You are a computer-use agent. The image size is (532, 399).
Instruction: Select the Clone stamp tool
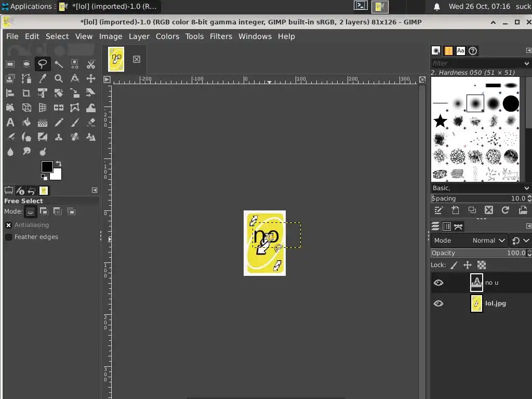(x=59, y=137)
